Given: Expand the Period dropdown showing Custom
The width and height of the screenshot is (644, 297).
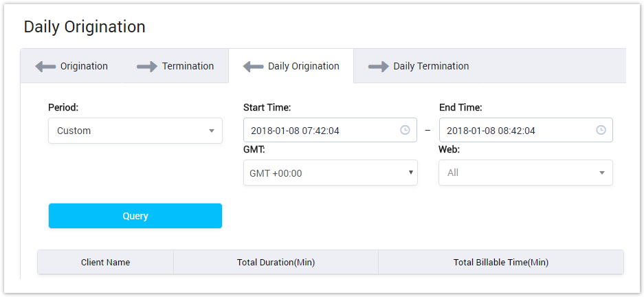Looking at the screenshot, I should coord(135,131).
